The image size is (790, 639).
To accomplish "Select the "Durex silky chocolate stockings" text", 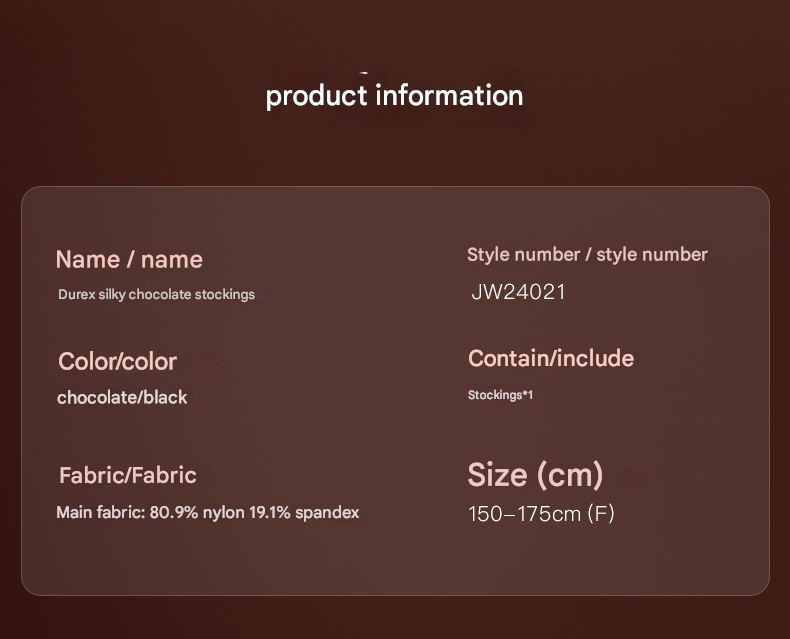I will (156, 294).
